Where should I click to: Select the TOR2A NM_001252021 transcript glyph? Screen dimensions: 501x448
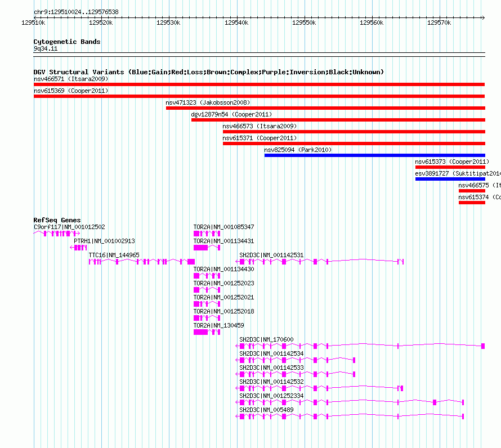(207, 304)
